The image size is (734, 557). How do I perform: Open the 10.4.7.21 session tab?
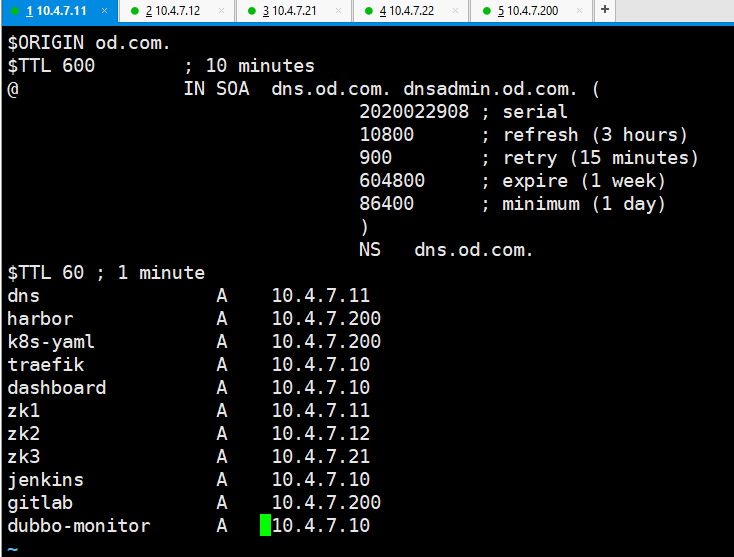point(290,11)
